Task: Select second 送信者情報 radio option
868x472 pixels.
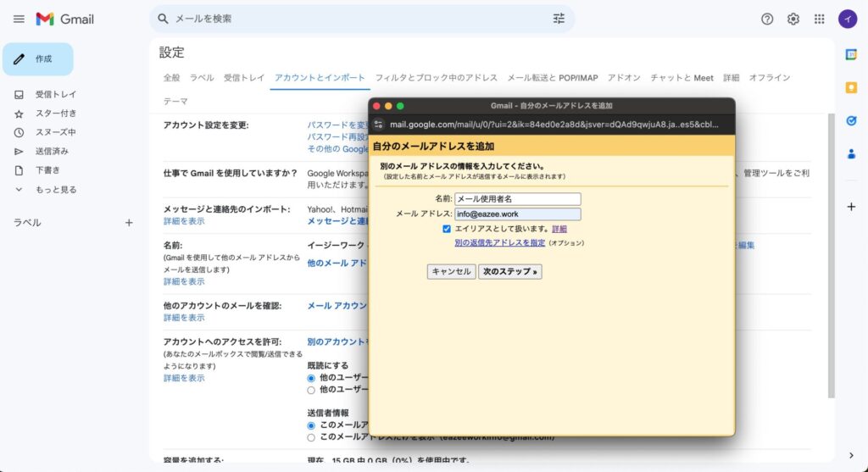Action: [311, 438]
